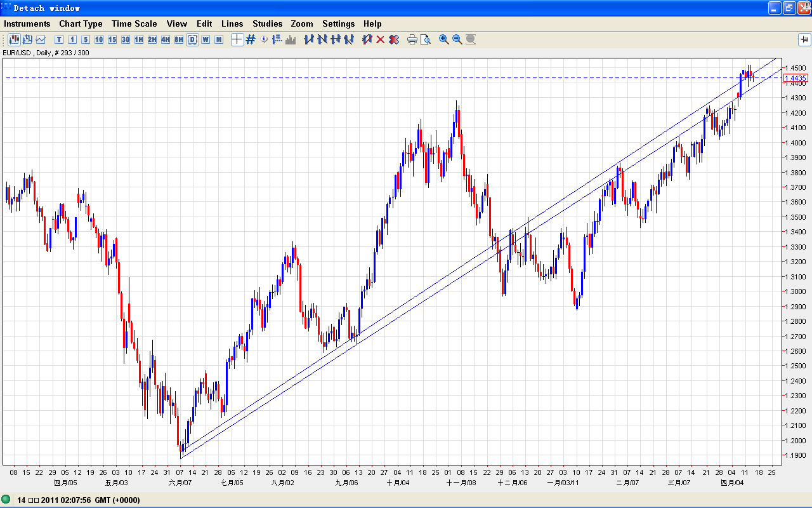Click the price levels dotted icon
Viewport: 812px width, 508px height.
(x=277, y=39)
